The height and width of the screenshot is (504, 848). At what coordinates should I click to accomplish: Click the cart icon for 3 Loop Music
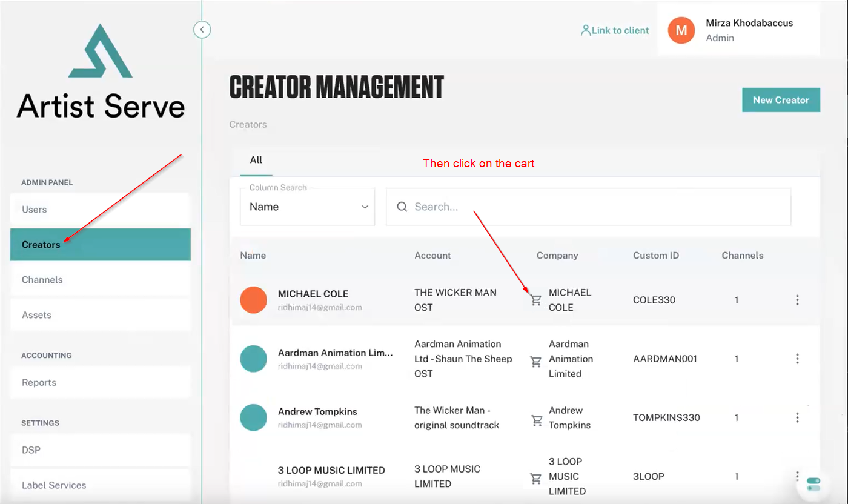coord(535,479)
